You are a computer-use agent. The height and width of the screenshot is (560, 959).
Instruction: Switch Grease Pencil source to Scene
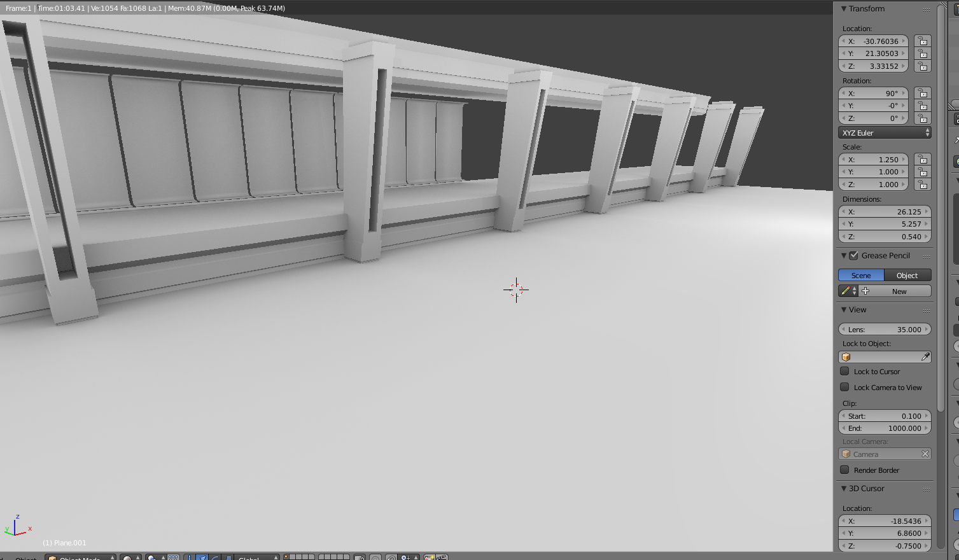861,275
